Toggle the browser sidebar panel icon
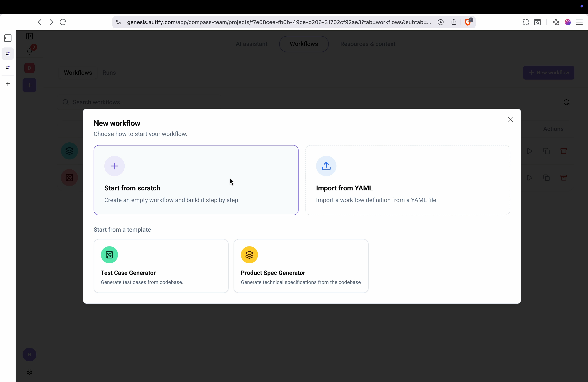This screenshot has height=382, width=588. (8, 38)
